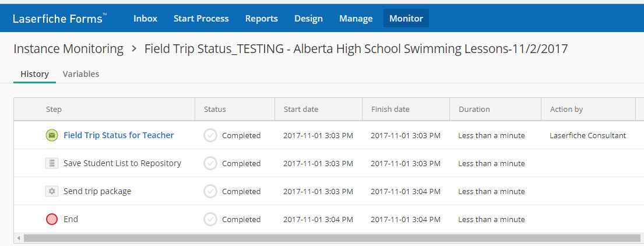Switch to the Variables tab

pyautogui.click(x=81, y=74)
